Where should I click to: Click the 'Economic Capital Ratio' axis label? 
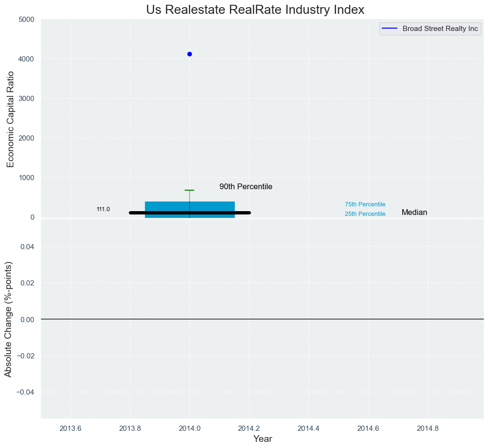10,119
